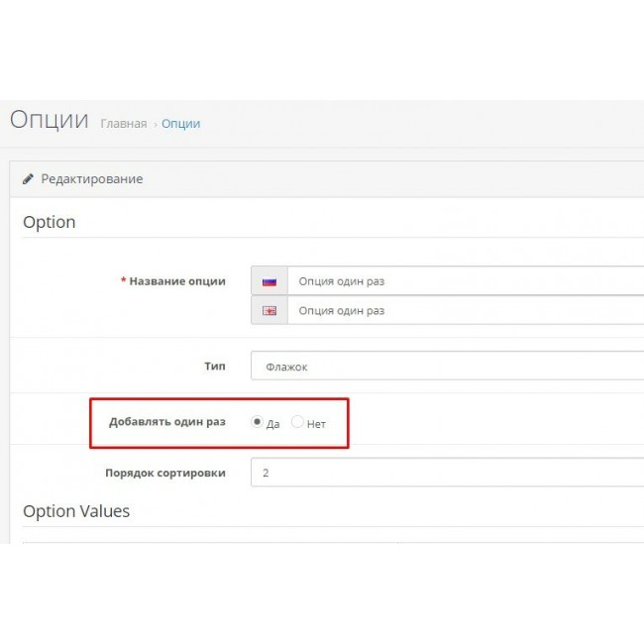Click the "Добавлять один раз" label
This screenshot has width=644, height=644.
pos(167,422)
